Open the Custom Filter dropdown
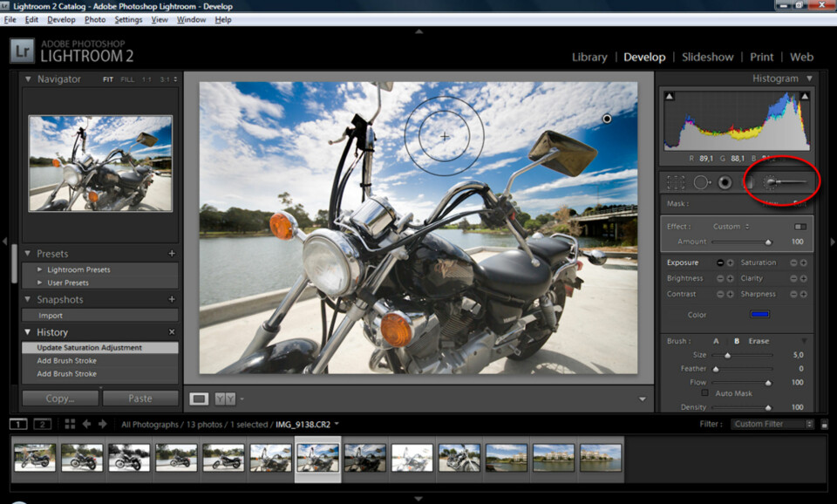Viewport: 837px width, 504px height. click(x=772, y=424)
